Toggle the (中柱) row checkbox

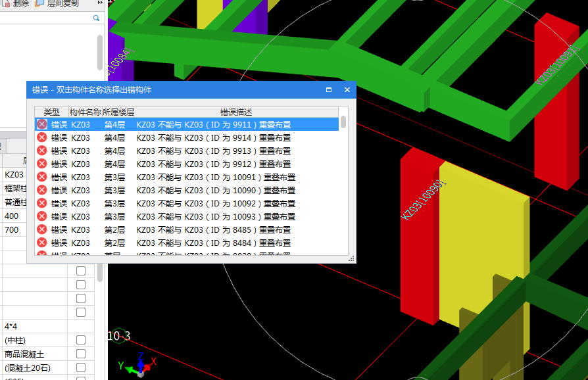(x=81, y=340)
